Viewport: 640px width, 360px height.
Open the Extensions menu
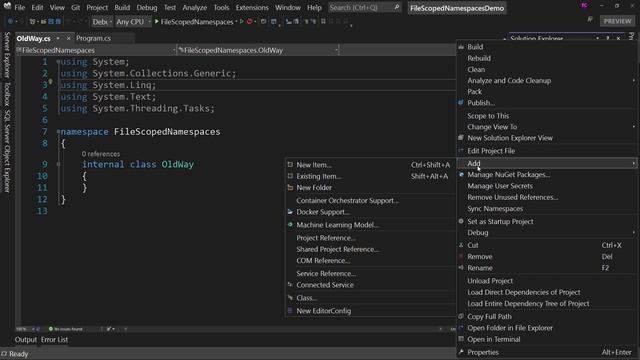[252, 7]
